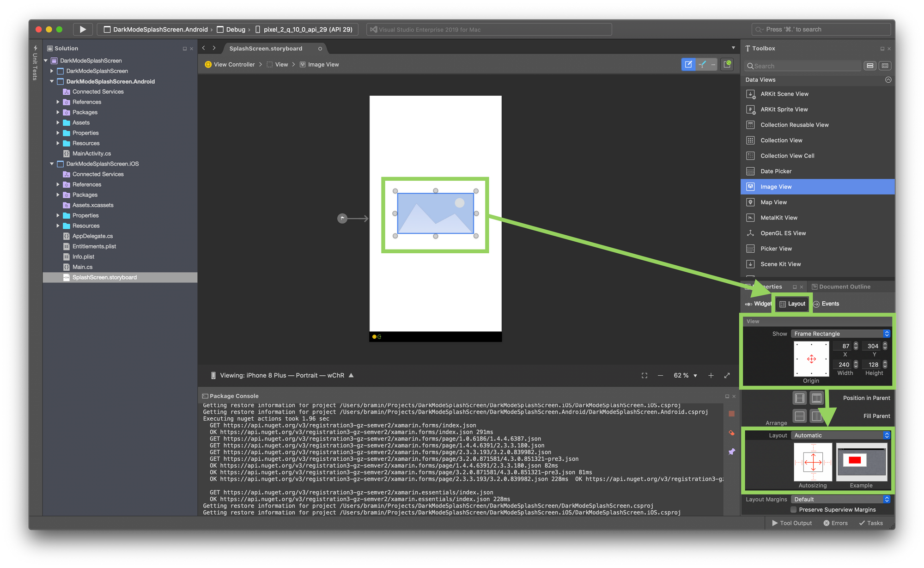Click the fit-to-screen zoom icon
This screenshot has width=924, height=568.
coord(644,376)
